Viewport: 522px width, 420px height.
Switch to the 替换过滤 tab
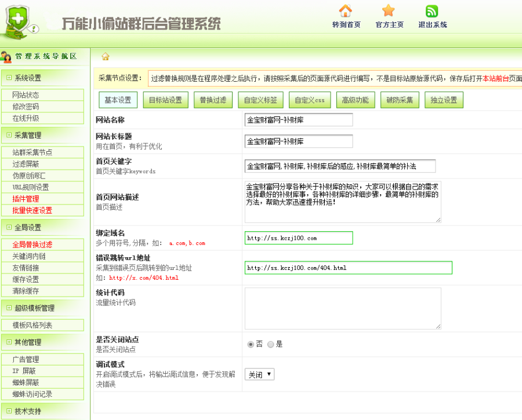coord(212,100)
